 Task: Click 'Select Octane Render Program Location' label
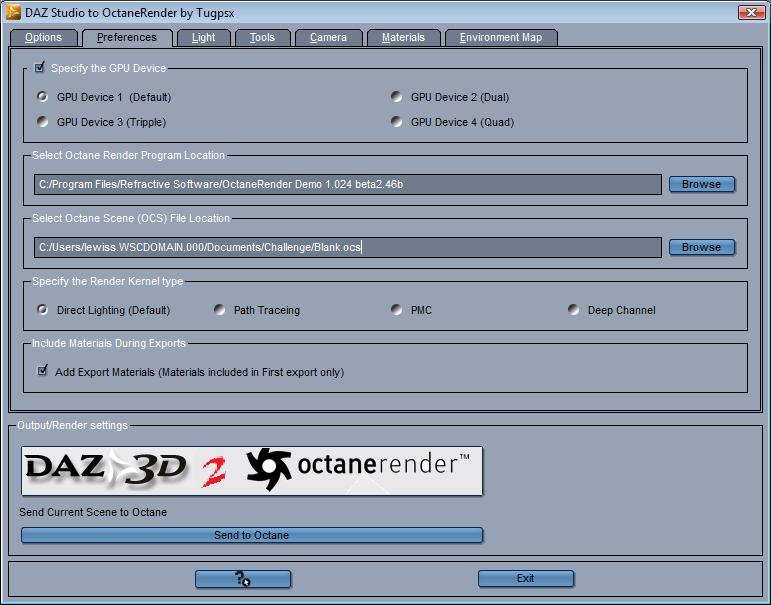click(128, 155)
